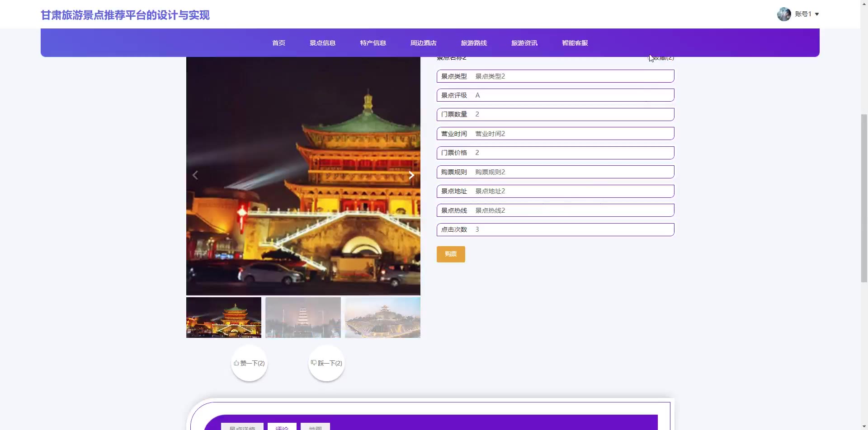Click the thumbs-down 踩一下 dislike button
Screen dimensions: 868x430
point(326,363)
